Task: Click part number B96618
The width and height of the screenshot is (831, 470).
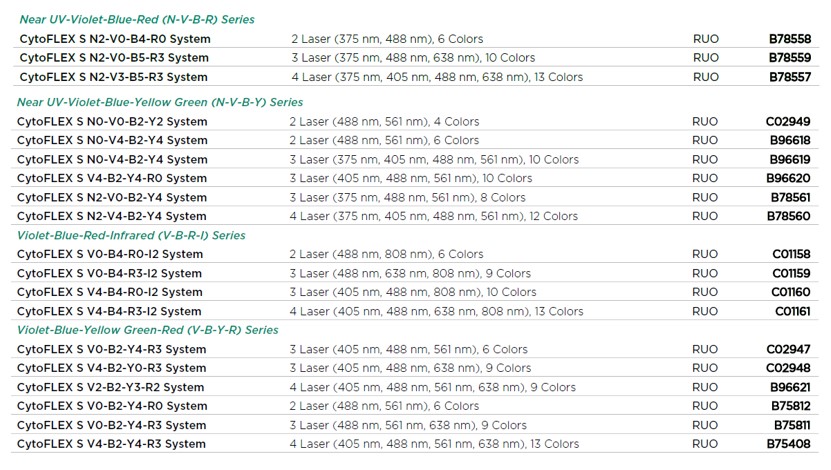Action: tap(789, 140)
